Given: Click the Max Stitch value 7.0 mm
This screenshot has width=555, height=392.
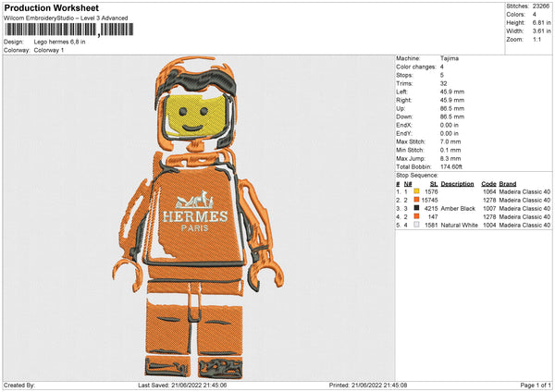Looking at the screenshot, I should point(450,141).
